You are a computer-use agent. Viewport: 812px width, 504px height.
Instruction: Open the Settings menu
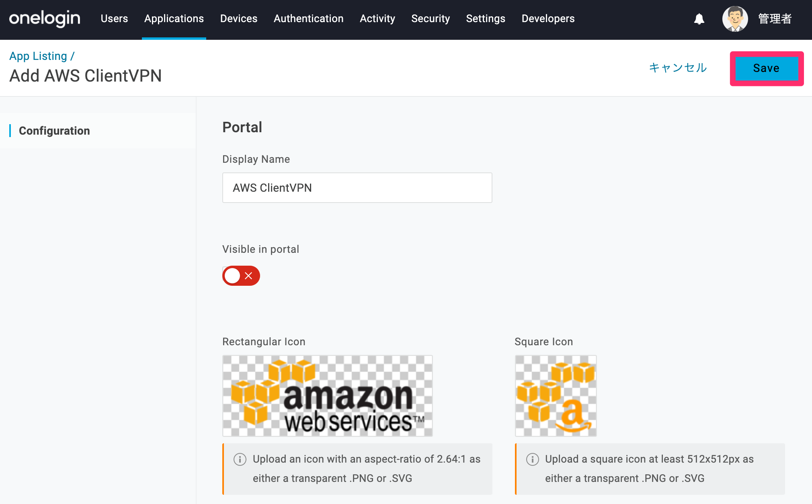pyautogui.click(x=486, y=18)
